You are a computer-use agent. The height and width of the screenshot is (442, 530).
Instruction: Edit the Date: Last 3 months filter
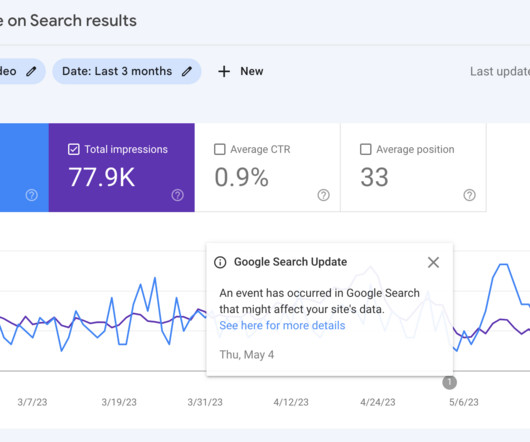pos(187,71)
